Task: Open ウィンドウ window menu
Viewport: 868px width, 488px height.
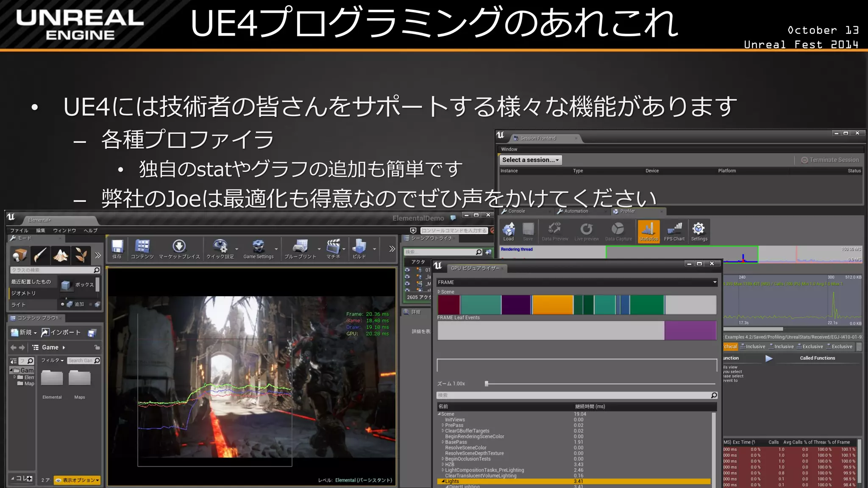Action: click(x=64, y=230)
